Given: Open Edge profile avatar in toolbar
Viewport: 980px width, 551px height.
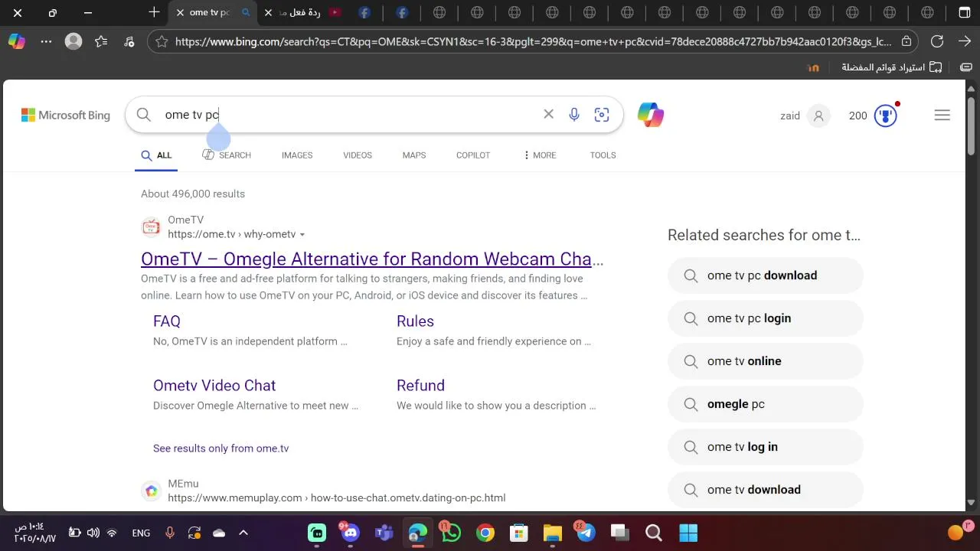Looking at the screenshot, I should (x=73, y=42).
